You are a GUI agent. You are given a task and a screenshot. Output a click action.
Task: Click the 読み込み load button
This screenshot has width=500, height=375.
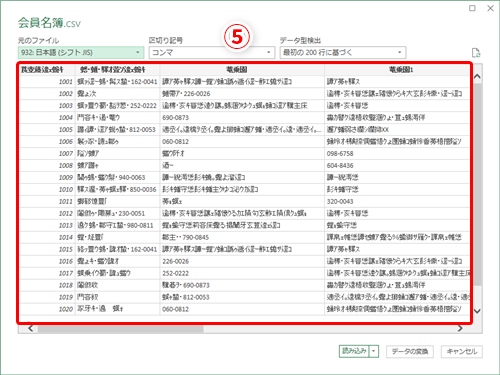354,351
